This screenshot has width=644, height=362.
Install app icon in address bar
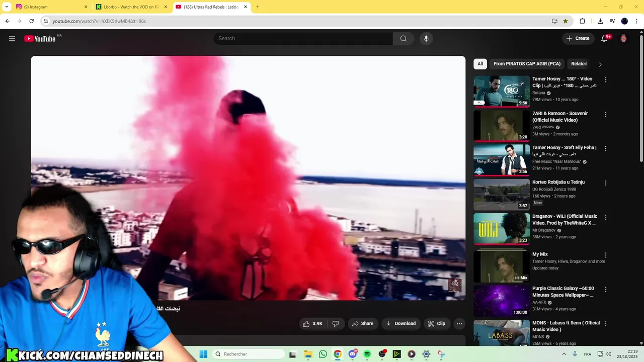[554, 21]
